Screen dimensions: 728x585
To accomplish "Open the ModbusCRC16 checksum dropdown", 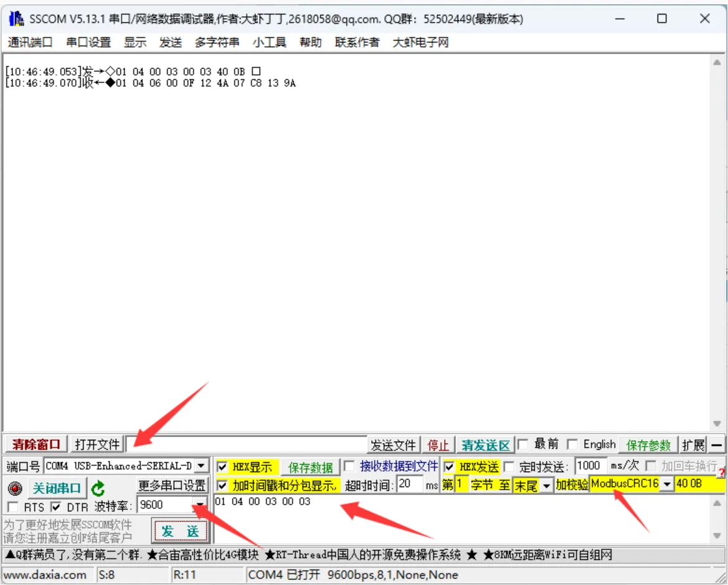I will click(x=667, y=484).
